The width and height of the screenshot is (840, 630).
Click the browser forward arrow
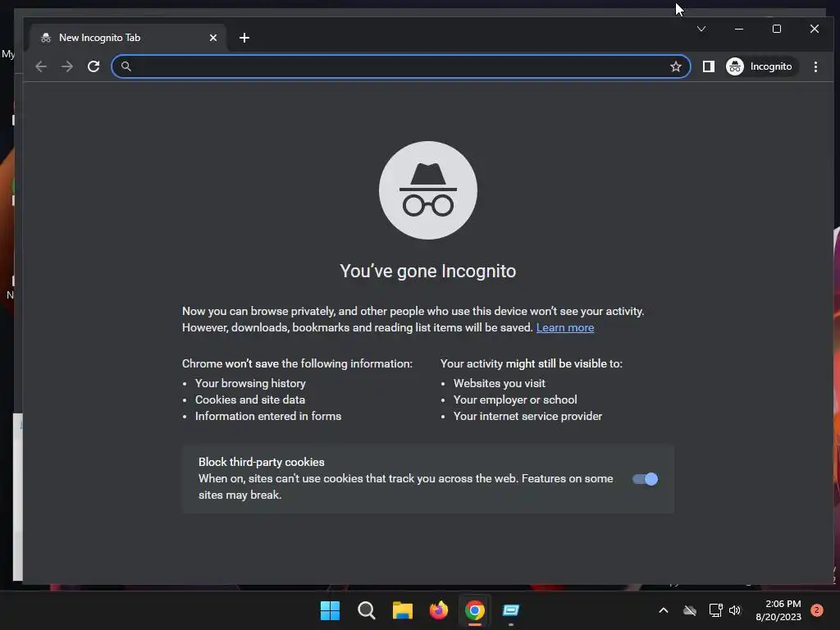(x=67, y=66)
